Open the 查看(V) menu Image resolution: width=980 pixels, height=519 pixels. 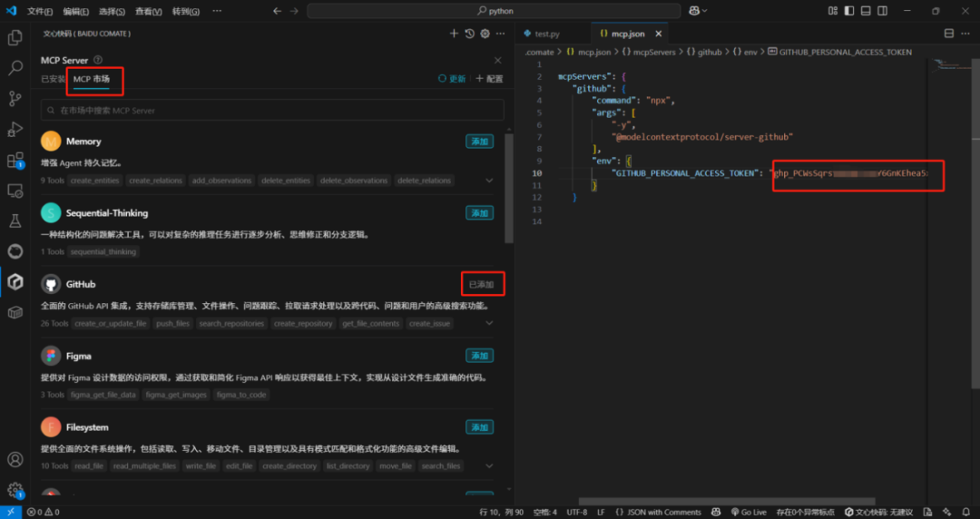148,11
